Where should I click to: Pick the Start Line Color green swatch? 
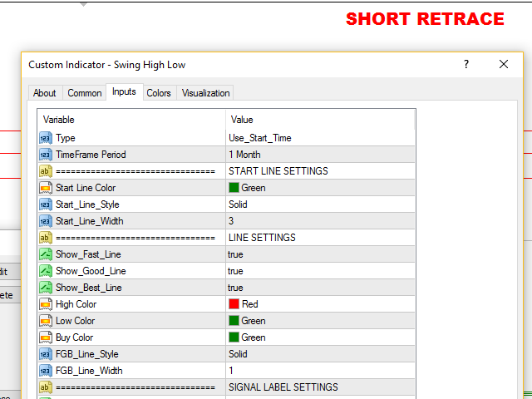pos(234,188)
